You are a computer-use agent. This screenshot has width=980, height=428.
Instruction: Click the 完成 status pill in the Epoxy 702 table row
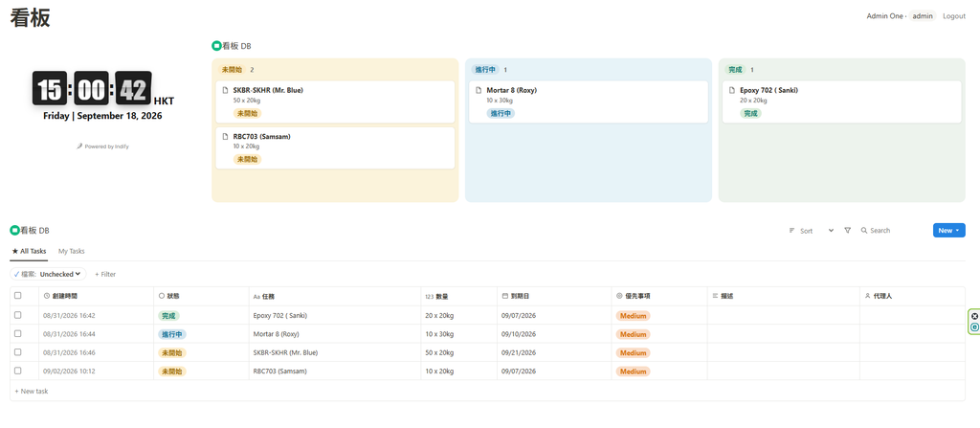[x=168, y=315]
